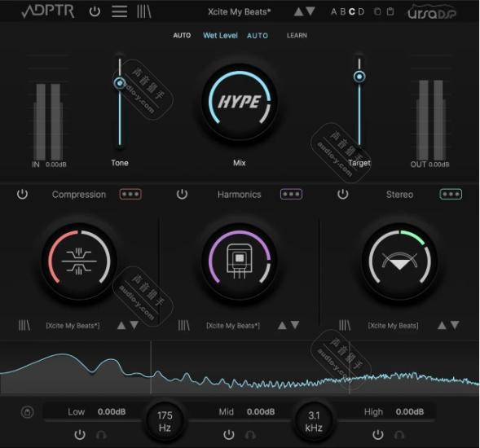Image resolution: width=480 pixels, height=448 pixels.
Task: Click the HYPE Mix knob
Action: click(239, 102)
